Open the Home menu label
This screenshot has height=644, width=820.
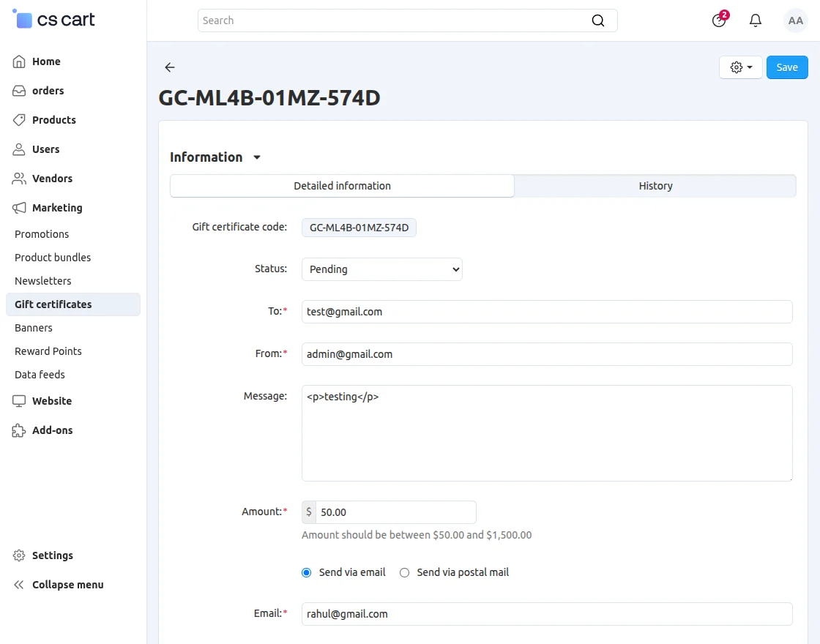point(46,61)
